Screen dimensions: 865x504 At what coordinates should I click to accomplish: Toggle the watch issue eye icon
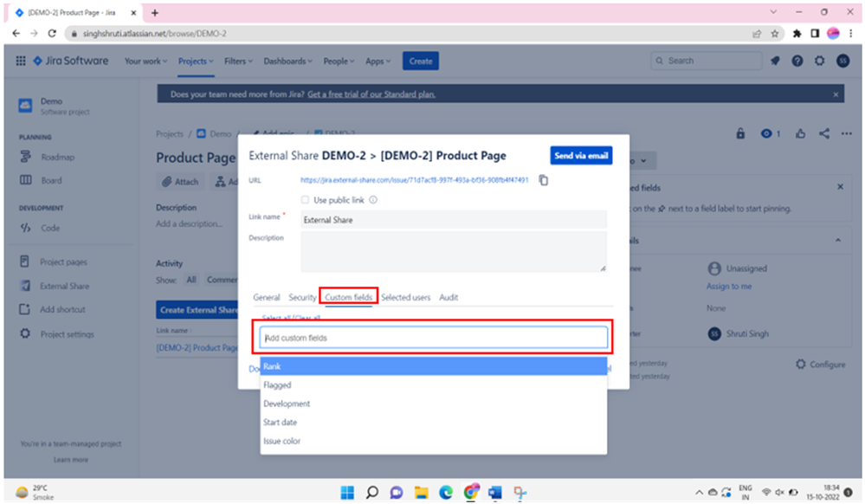pyautogui.click(x=766, y=133)
